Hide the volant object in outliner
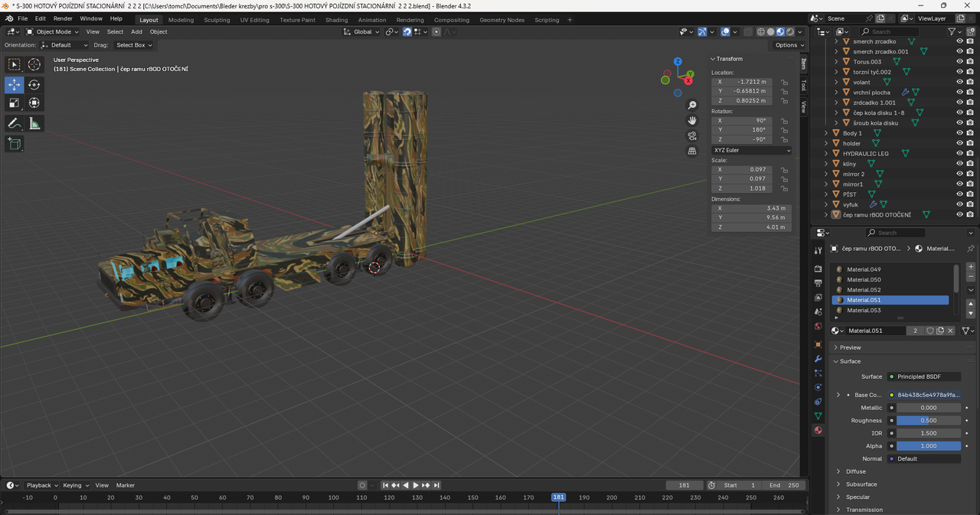 coord(959,82)
